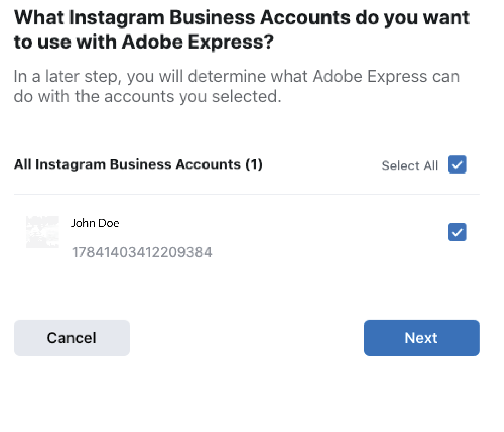The image size is (504, 432).
Task: Uncheck the John Doe account checkbox
Action: click(457, 232)
